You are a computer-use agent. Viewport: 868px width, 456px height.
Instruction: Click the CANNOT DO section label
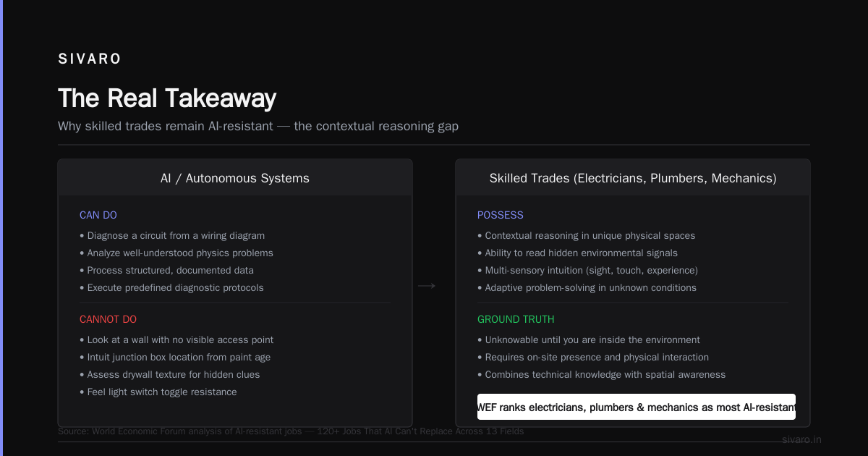tap(108, 319)
